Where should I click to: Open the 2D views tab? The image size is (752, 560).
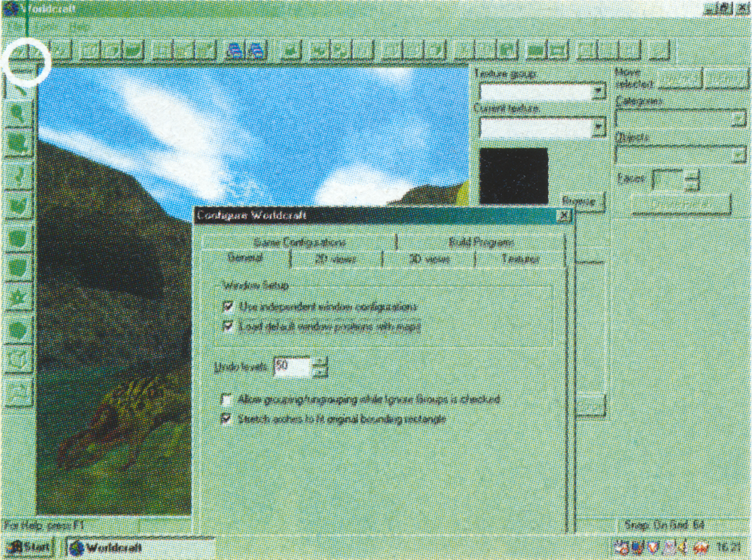point(336,259)
